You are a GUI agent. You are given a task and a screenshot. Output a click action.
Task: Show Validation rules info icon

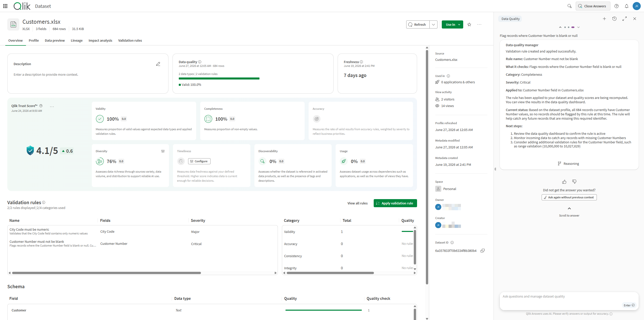[44, 202]
